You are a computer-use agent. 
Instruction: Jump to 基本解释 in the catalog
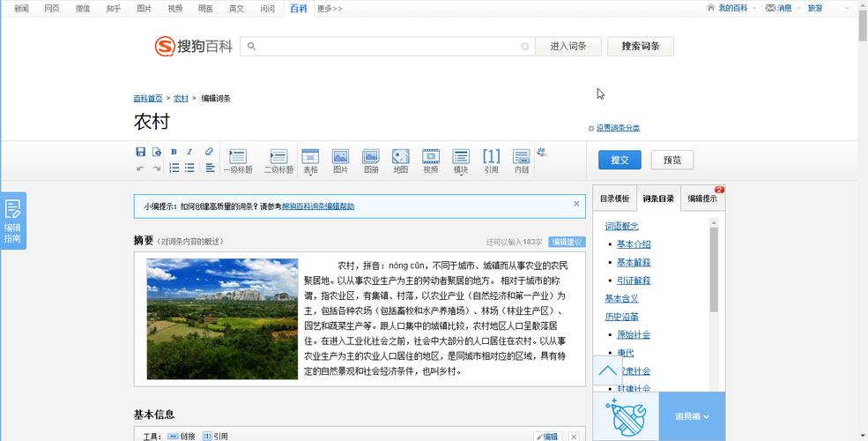pos(634,263)
